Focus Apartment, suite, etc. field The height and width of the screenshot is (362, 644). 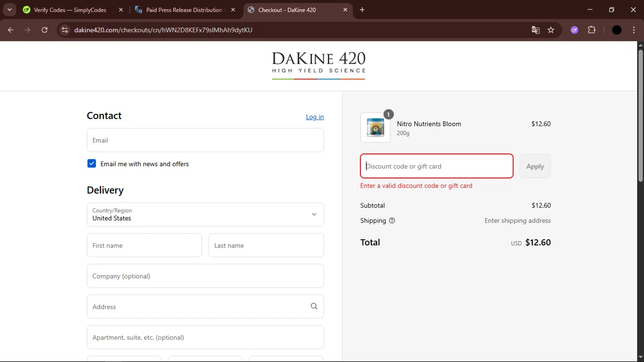click(205, 337)
